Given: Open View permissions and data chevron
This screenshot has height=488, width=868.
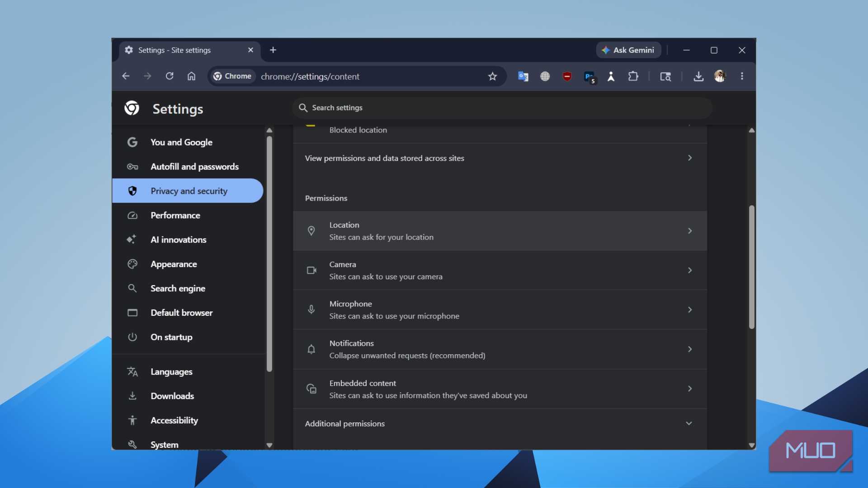Looking at the screenshot, I should click(690, 158).
